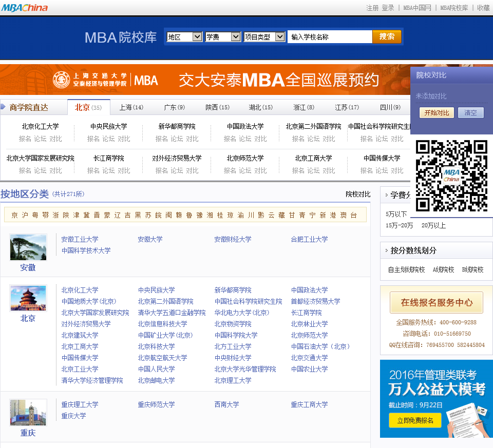The width and height of the screenshot is (493, 448).
Task: Open 2016年管理类联考 mock exam ad
Action: (437, 399)
